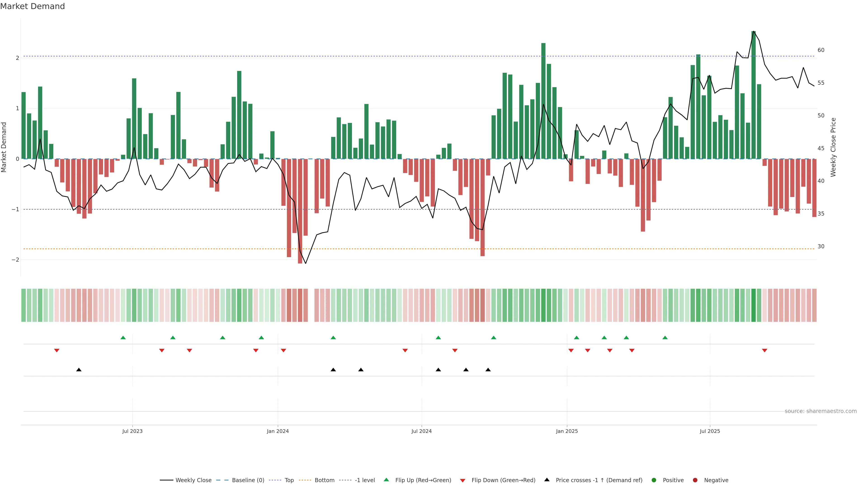
Task: Click the red Flip Down triangle legend icon
Action: 463,480
